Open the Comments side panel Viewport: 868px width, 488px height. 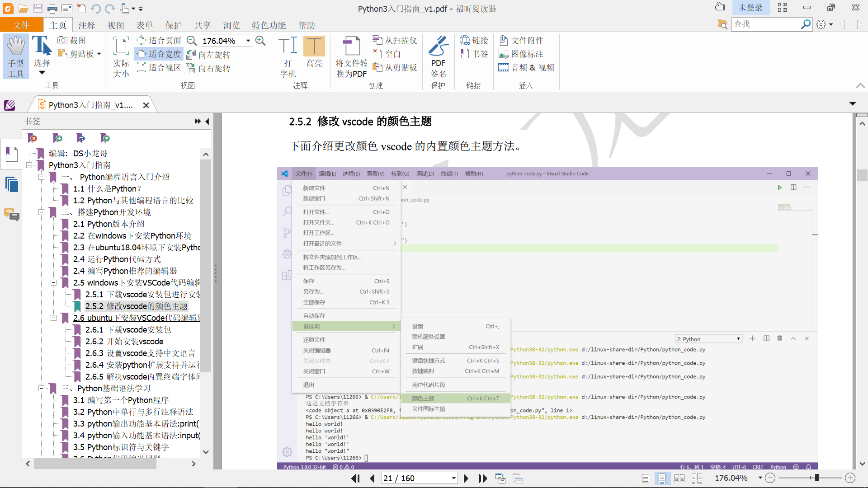click(x=12, y=214)
